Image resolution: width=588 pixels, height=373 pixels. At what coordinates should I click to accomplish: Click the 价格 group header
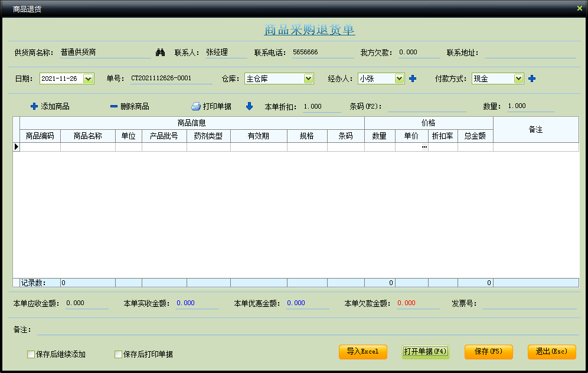pyautogui.click(x=429, y=123)
